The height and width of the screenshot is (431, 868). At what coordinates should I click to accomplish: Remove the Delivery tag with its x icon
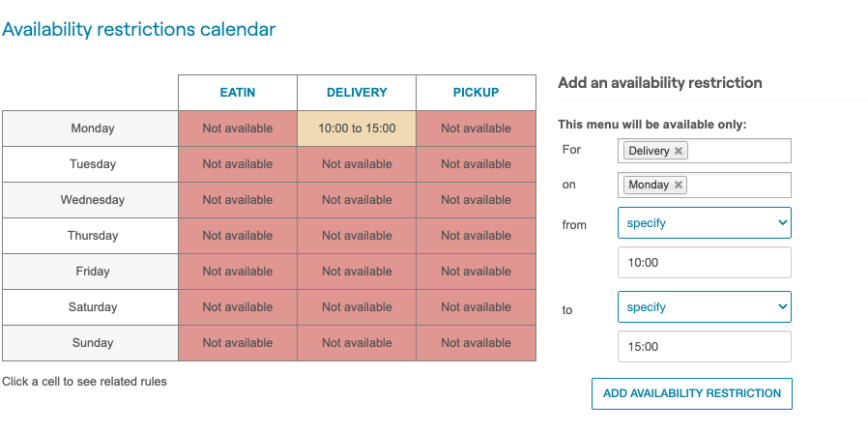pos(679,151)
